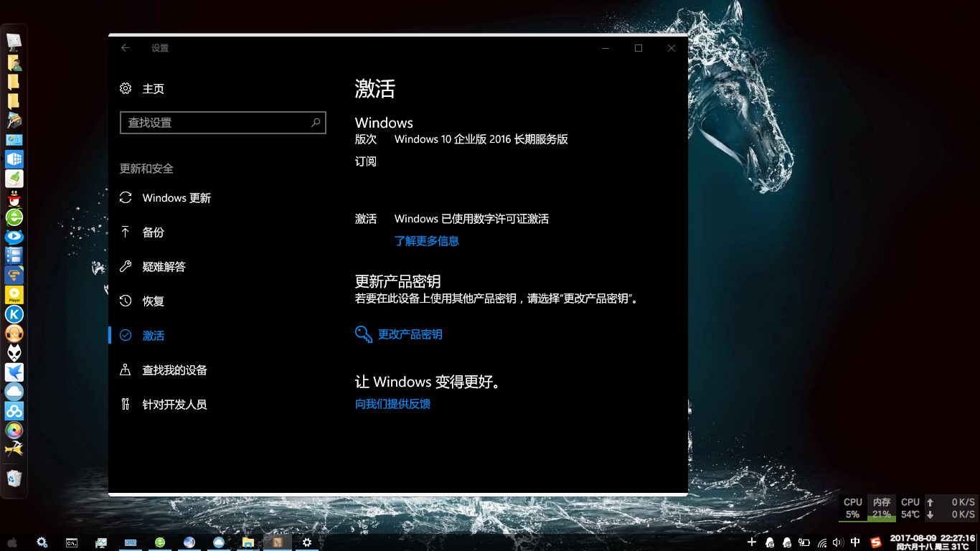Open the volume speaker tray icon
The width and height of the screenshot is (980, 551).
[x=839, y=542]
